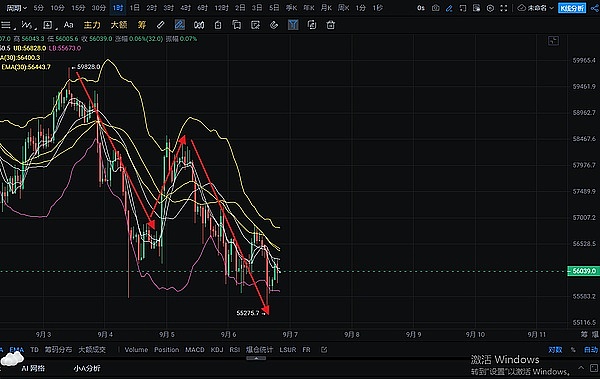
Task: Click the collapse chart pane icon
Action: [553, 41]
